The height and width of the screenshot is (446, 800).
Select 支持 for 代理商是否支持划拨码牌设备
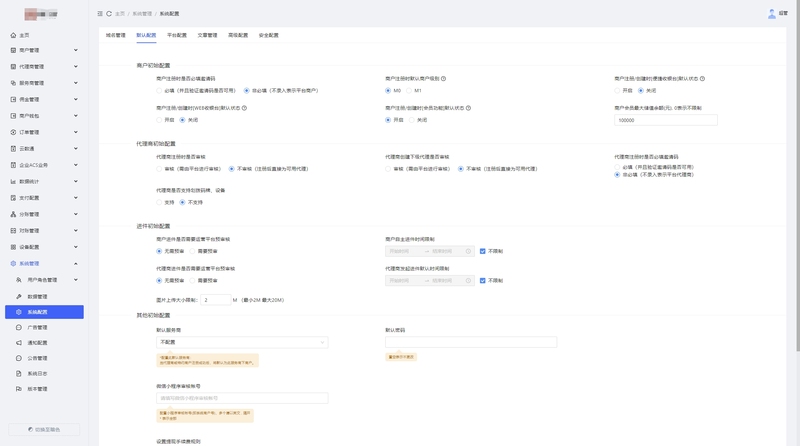159,203
